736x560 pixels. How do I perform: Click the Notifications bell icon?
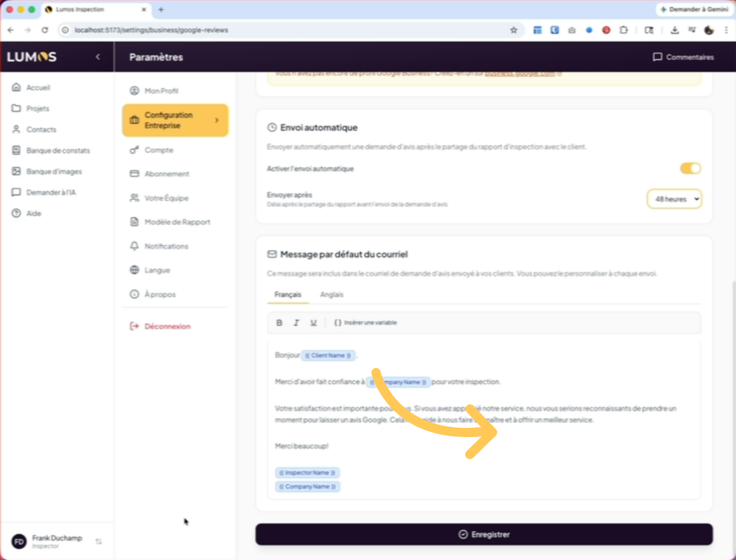click(x=134, y=246)
